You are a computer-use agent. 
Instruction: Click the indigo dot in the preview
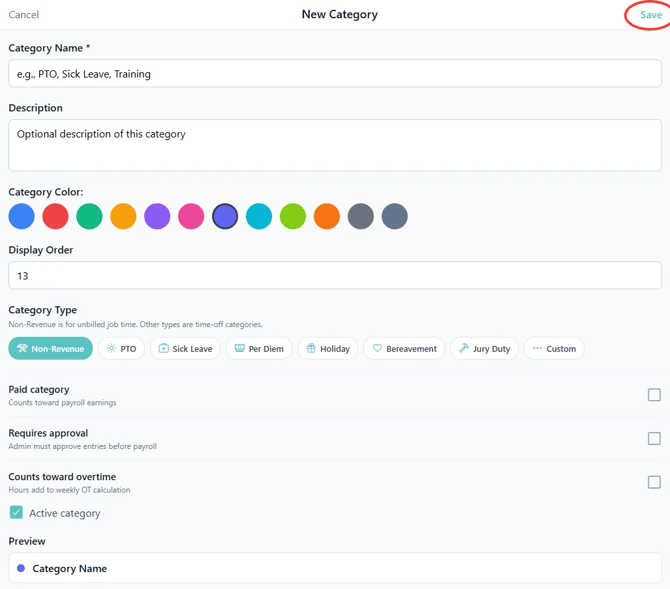(x=21, y=568)
